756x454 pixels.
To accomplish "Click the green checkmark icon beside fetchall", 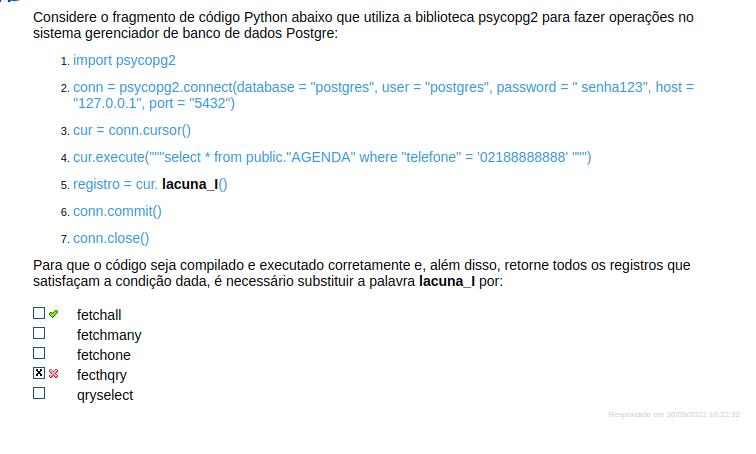I will pos(54,314).
